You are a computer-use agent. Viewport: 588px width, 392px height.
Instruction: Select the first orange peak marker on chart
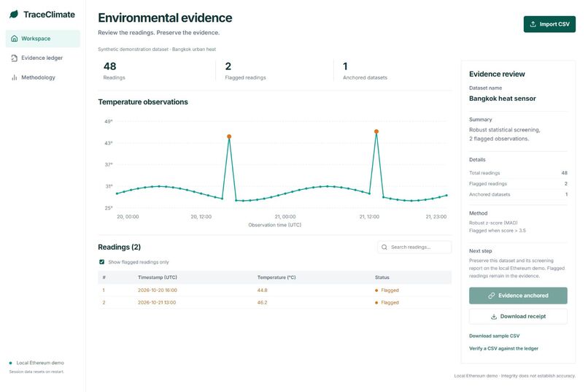tap(229, 137)
